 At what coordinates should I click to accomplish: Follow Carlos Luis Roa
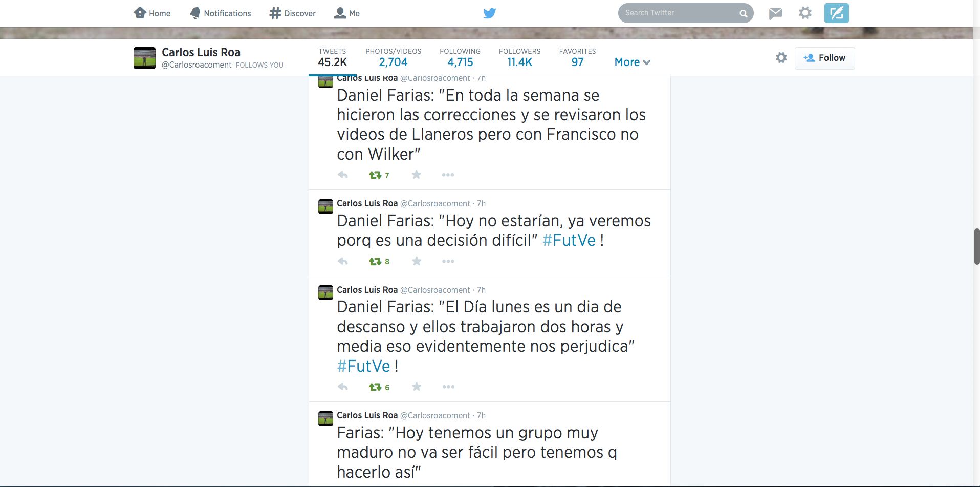pos(824,58)
